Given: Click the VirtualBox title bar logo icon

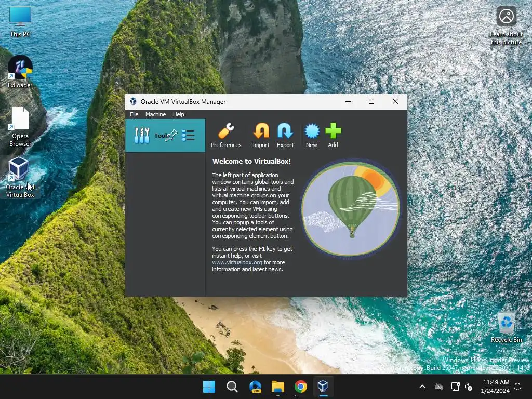Looking at the screenshot, I should click(x=134, y=101).
